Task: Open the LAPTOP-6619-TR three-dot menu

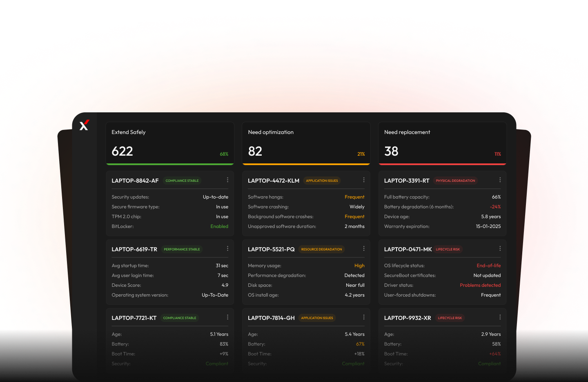Action: point(227,249)
